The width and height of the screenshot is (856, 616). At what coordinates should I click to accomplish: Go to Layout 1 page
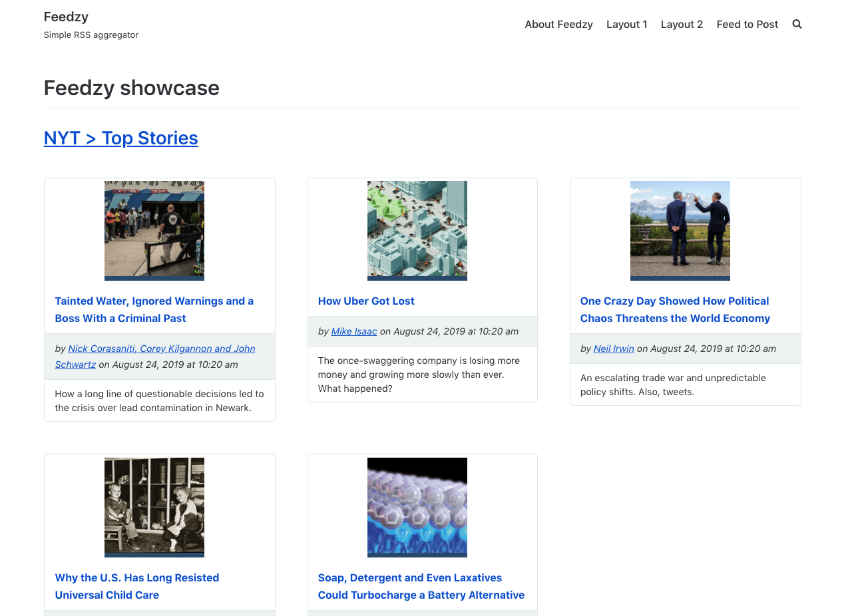tap(626, 24)
